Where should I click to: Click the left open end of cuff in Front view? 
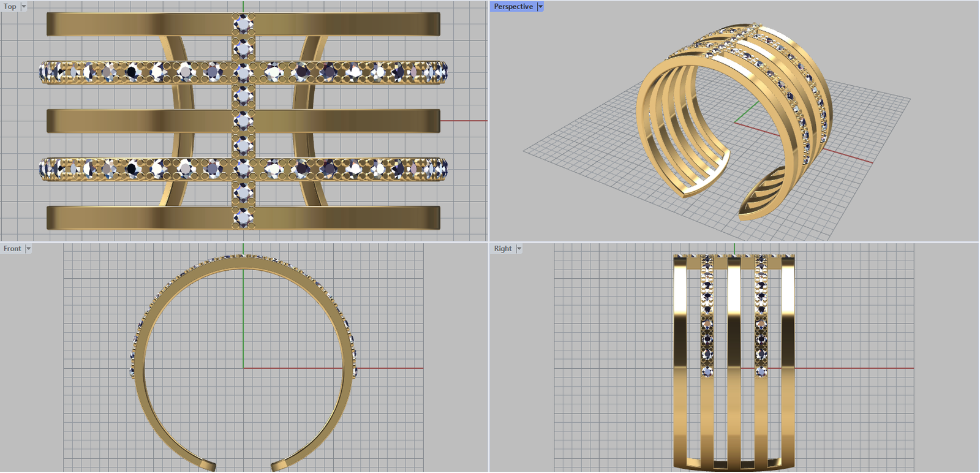coord(207,464)
